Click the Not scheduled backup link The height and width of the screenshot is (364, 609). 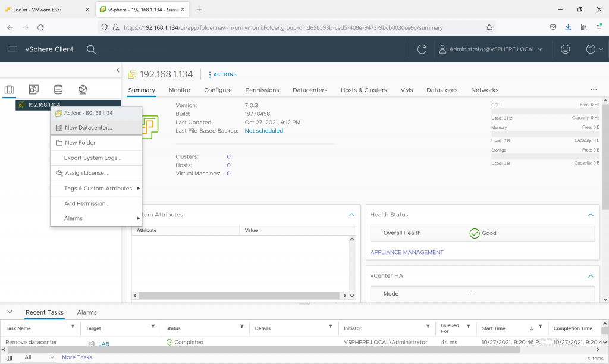point(263,131)
